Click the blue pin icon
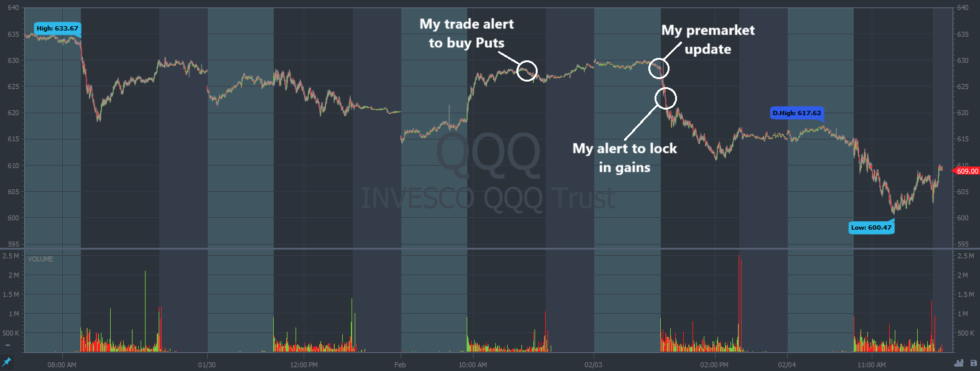The height and width of the screenshot is (371, 980). 7,362
